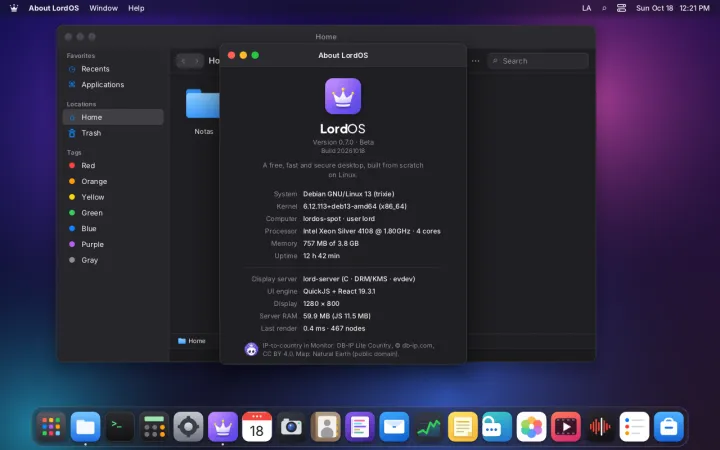Open the password lock dock icon

pos(497,427)
